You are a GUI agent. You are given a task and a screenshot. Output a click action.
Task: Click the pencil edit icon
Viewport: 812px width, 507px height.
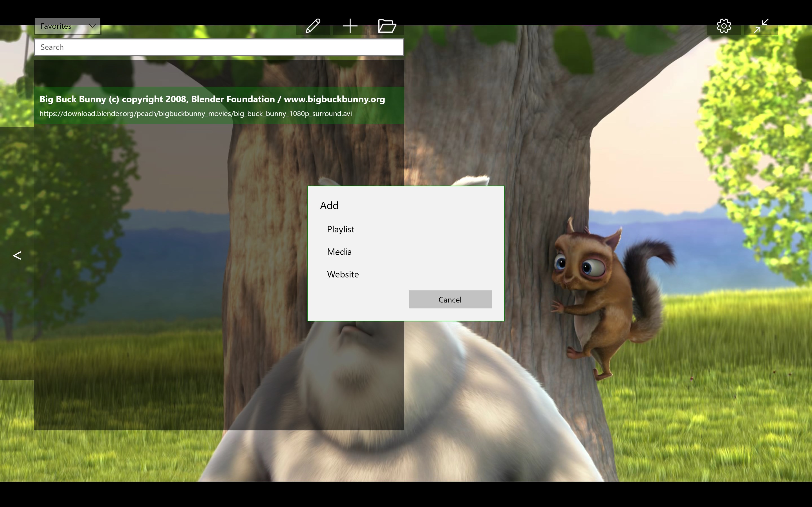pos(313,26)
